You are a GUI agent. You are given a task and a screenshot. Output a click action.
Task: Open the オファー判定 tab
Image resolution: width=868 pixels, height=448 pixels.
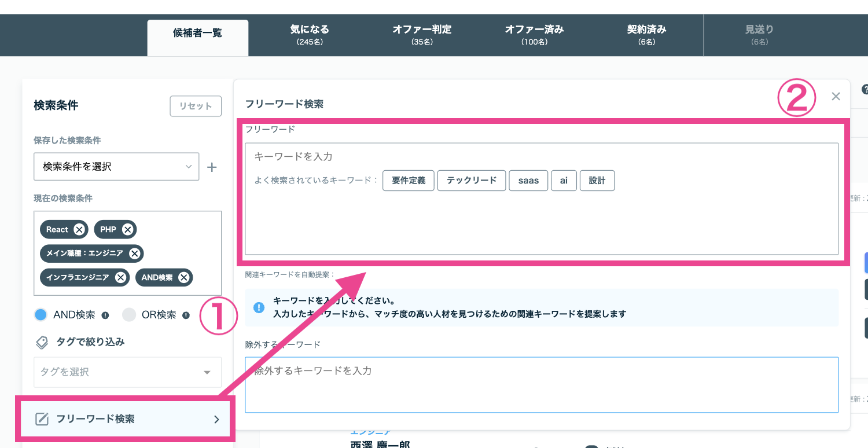click(x=422, y=35)
